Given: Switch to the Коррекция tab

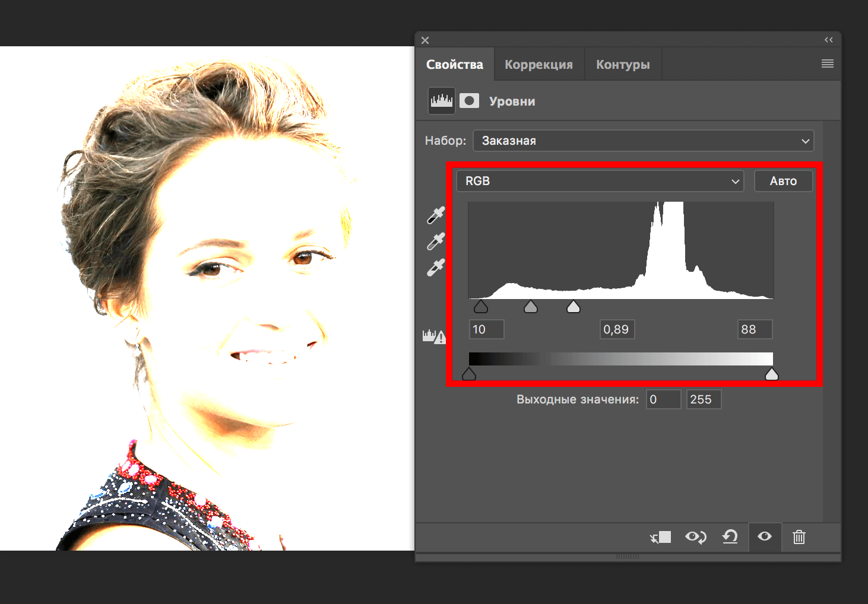Looking at the screenshot, I should point(538,65).
